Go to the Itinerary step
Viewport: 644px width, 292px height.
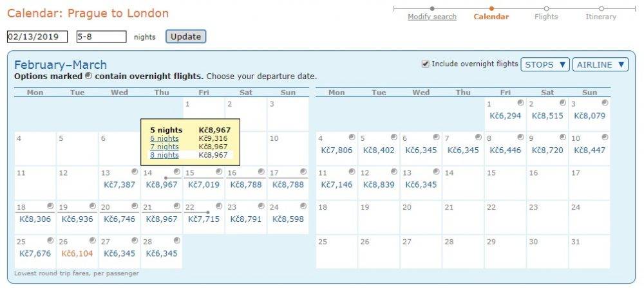600,17
